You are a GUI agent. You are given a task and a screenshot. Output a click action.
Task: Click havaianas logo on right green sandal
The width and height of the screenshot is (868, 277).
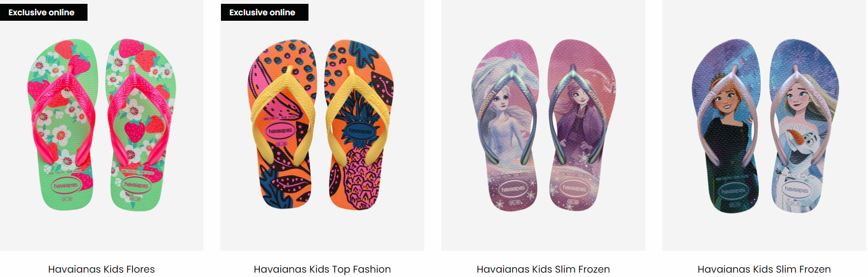tap(136, 185)
